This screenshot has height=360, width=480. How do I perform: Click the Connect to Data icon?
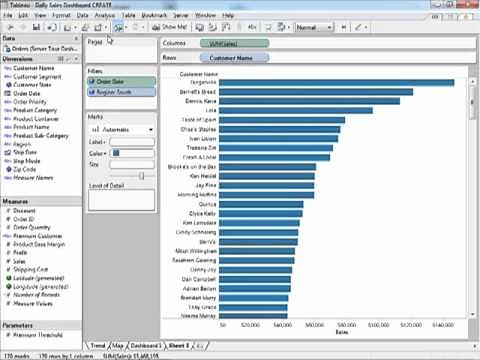51,27
